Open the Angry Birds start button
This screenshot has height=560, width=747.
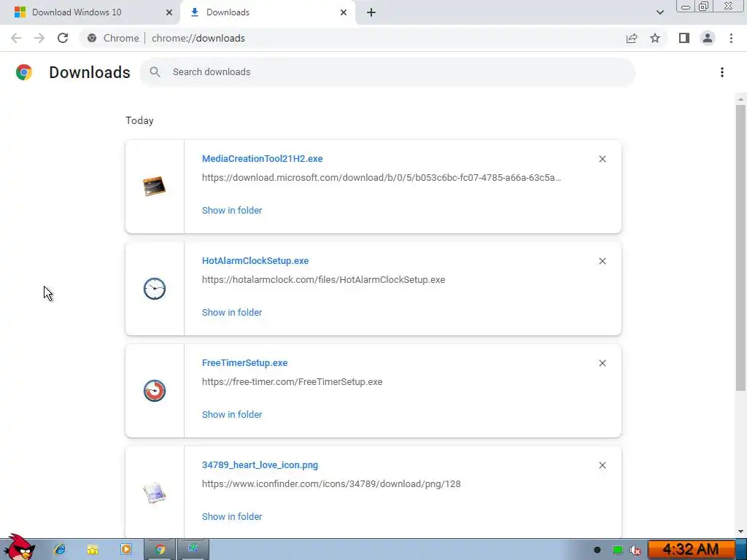20,548
